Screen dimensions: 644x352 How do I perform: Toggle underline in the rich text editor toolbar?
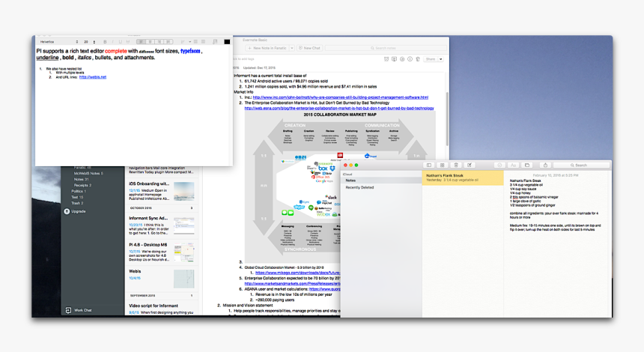tap(121, 42)
